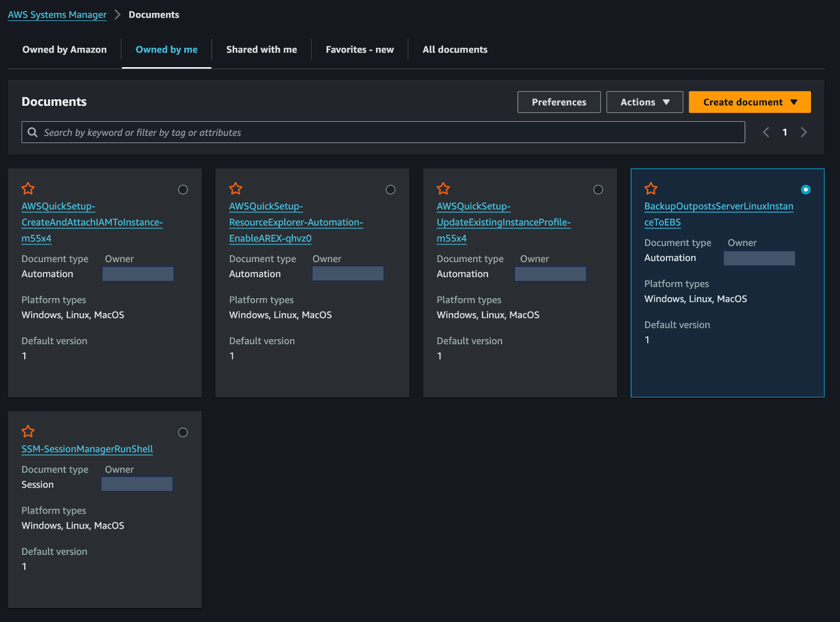
Task: Go to the next page of documents
Action: click(x=804, y=132)
